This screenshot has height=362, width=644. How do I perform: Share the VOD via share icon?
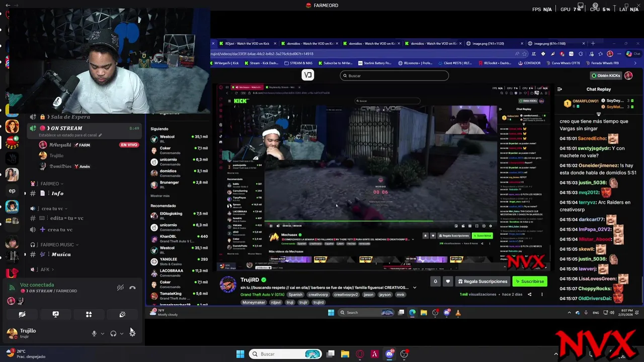(x=529, y=294)
